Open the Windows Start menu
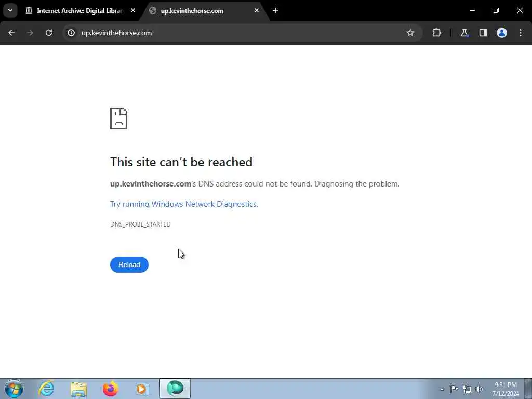This screenshot has height=399, width=532. 14,389
